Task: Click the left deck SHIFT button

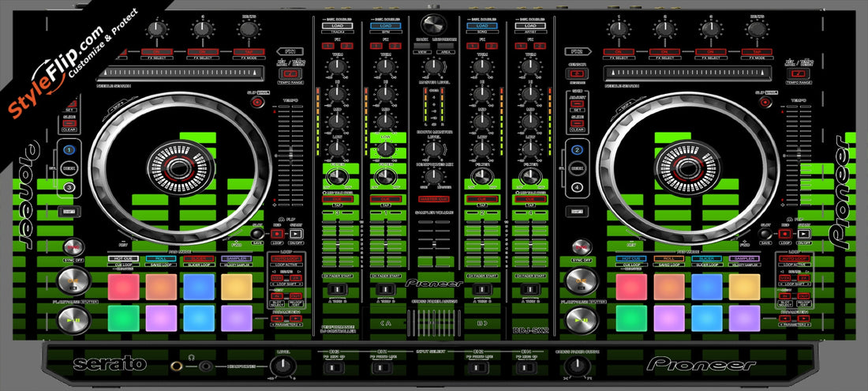Action: (69, 211)
